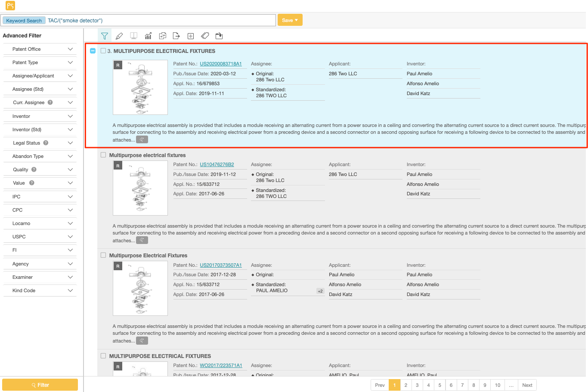Expand the Locarno filter
Image resolution: width=588 pixels, height=392 pixels.
pyautogui.click(x=40, y=223)
